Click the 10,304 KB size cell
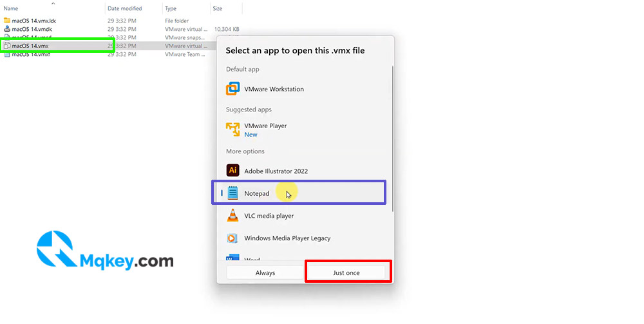644x324 pixels. [x=227, y=29]
